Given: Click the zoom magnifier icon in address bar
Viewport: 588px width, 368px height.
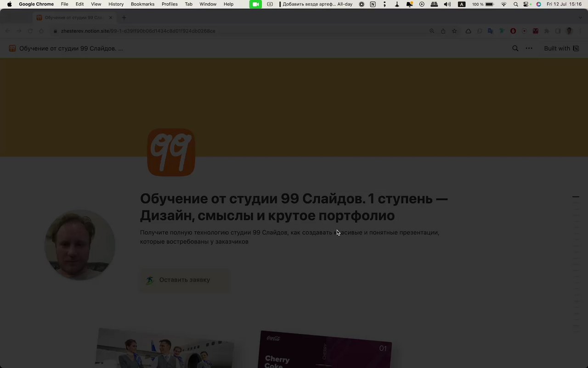Looking at the screenshot, I should pyautogui.click(x=432, y=31).
